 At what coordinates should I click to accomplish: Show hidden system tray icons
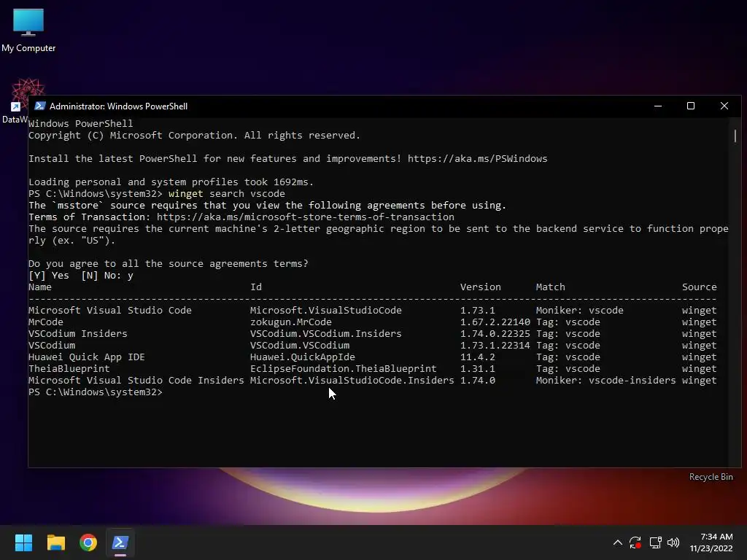tap(617, 542)
